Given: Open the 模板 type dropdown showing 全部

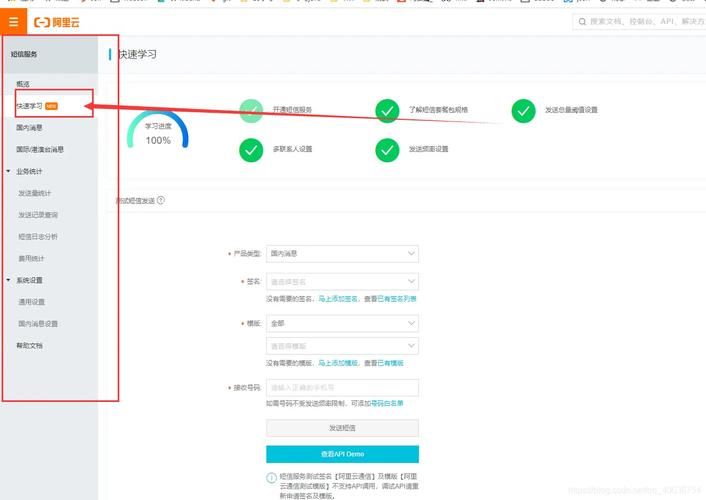Looking at the screenshot, I should click(x=342, y=323).
